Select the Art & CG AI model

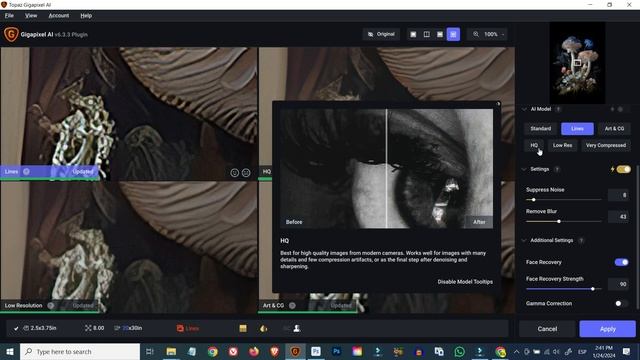click(614, 129)
